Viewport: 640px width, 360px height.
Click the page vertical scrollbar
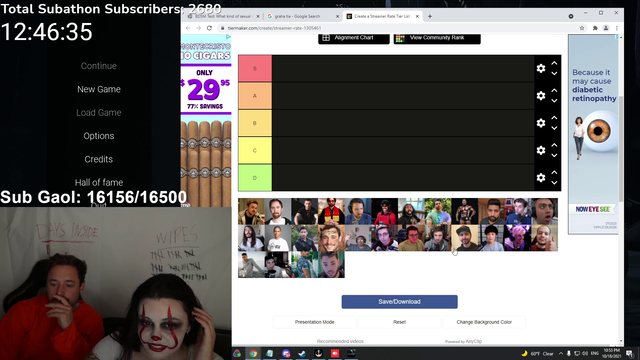621,149
